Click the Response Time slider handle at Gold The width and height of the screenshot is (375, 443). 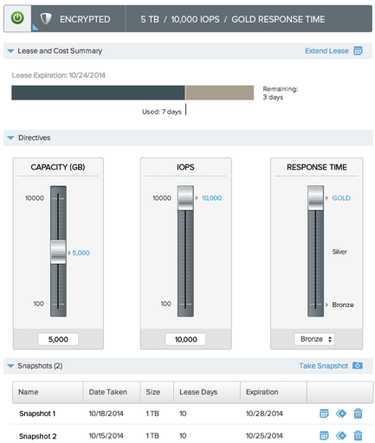click(x=315, y=198)
